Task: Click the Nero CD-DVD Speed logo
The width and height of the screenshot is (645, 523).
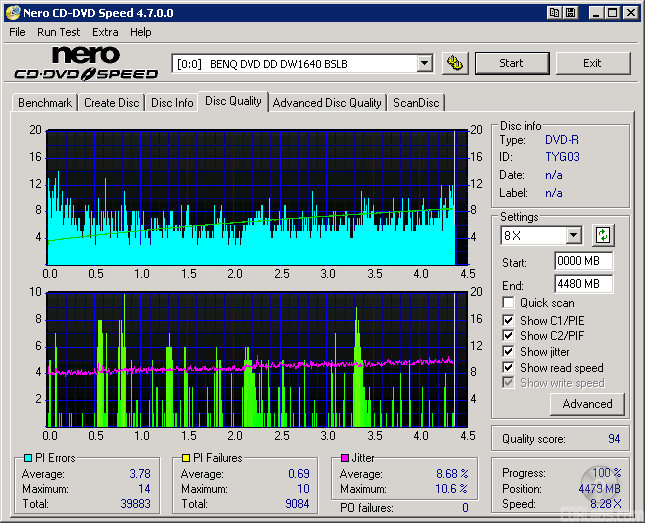Action: [85, 63]
